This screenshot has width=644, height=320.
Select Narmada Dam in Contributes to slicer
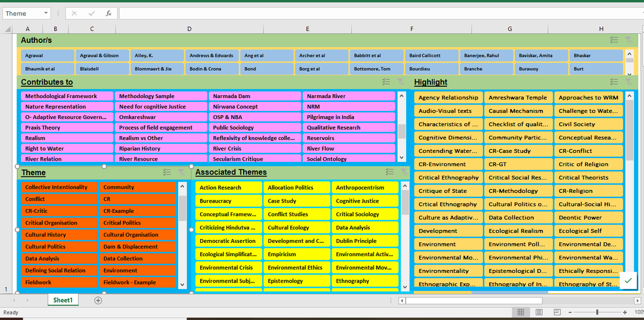coord(255,96)
